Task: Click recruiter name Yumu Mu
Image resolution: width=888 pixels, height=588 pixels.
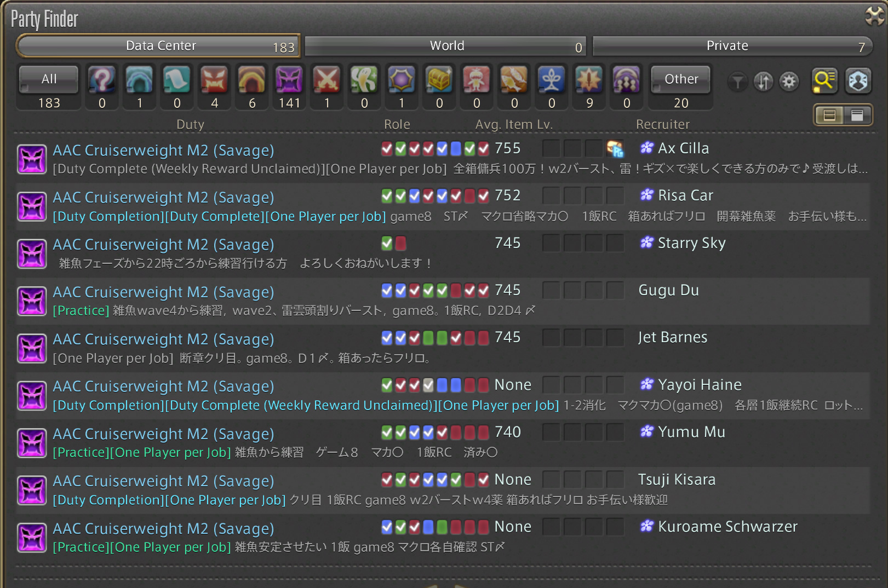Action: tap(691, 432)
